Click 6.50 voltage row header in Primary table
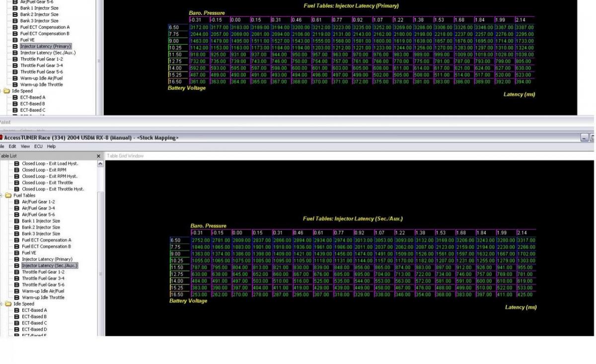 coord(178,27)
